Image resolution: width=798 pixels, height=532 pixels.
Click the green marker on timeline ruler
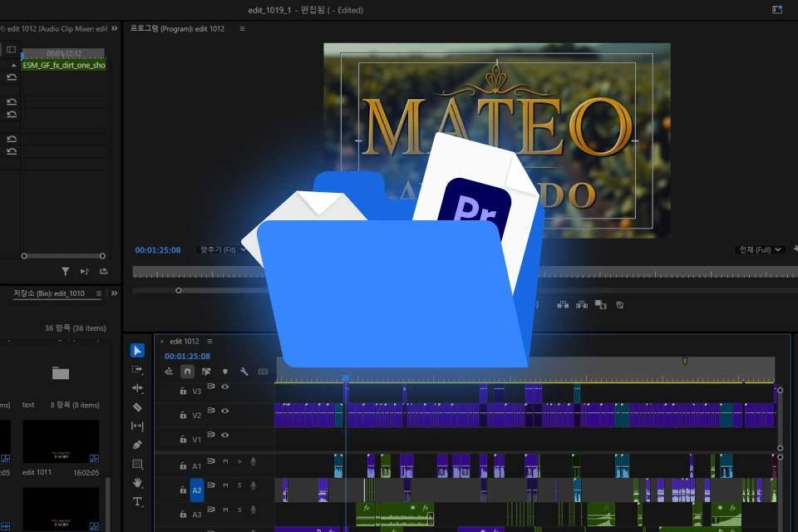click(x=685, y=361)
